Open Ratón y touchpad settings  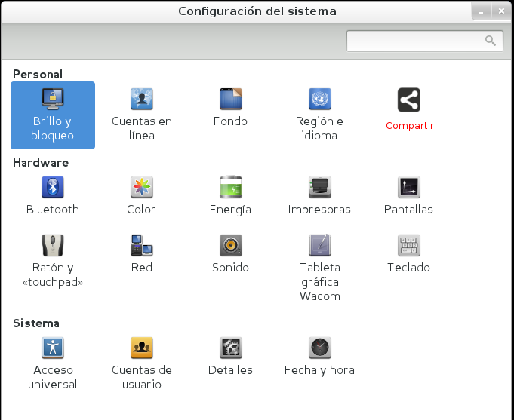pyautogui.click(x=53, y=261)
